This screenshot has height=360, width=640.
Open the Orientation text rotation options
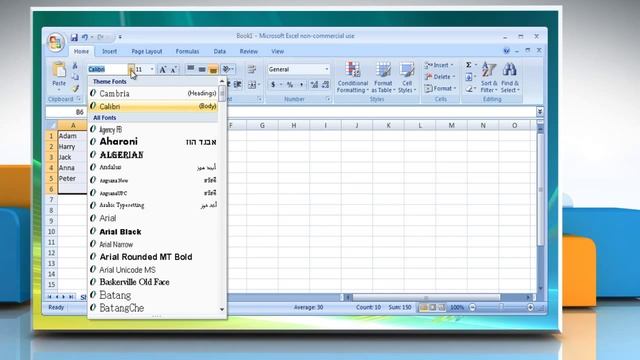pyautogui.click(x=228, y=69)
